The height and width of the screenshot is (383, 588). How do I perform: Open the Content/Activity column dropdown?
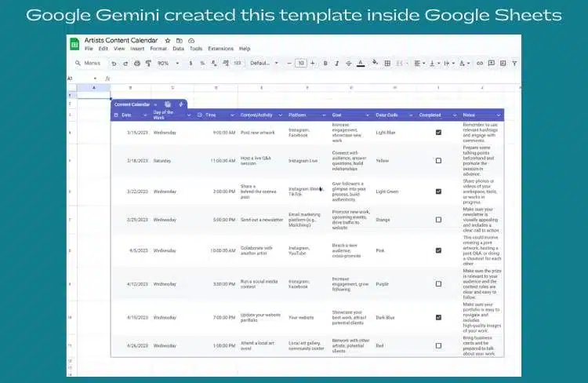coord(280,115)
